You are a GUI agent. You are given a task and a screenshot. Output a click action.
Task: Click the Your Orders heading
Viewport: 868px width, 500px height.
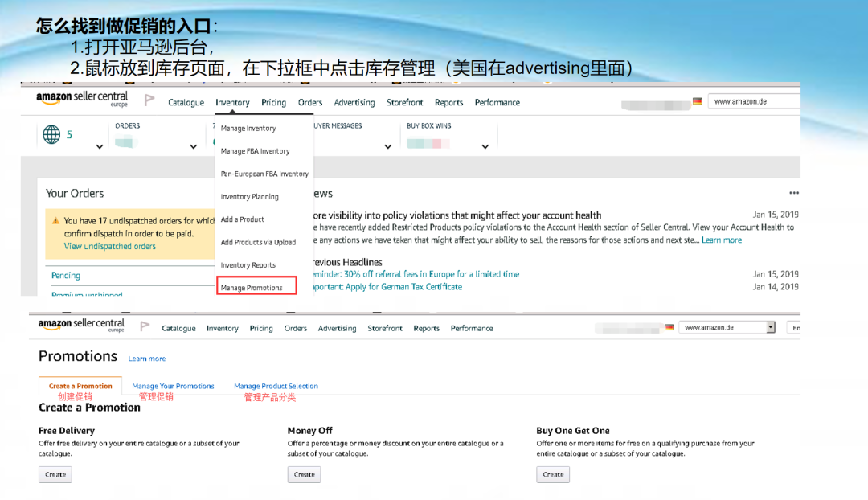(x=75, y=193)
